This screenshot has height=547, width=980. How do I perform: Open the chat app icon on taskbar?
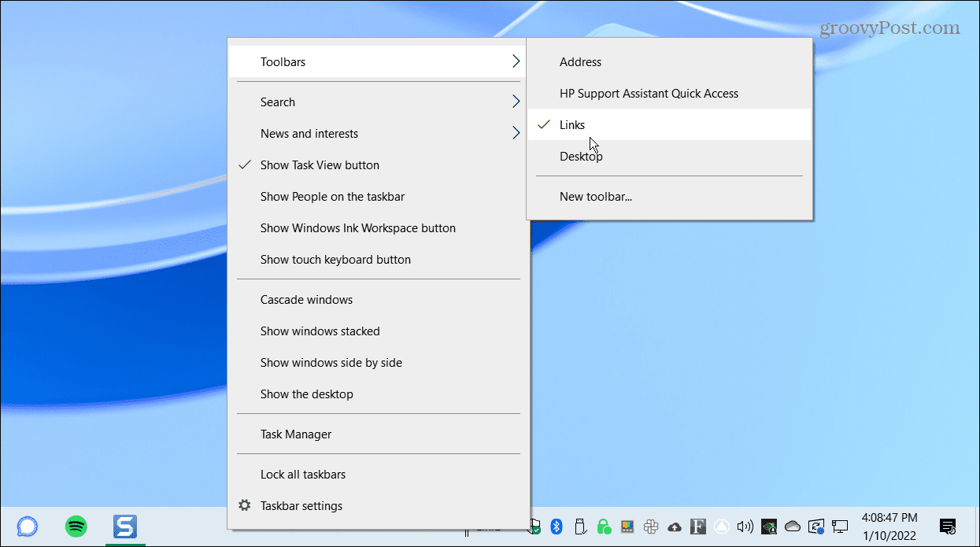click(27, 527)
